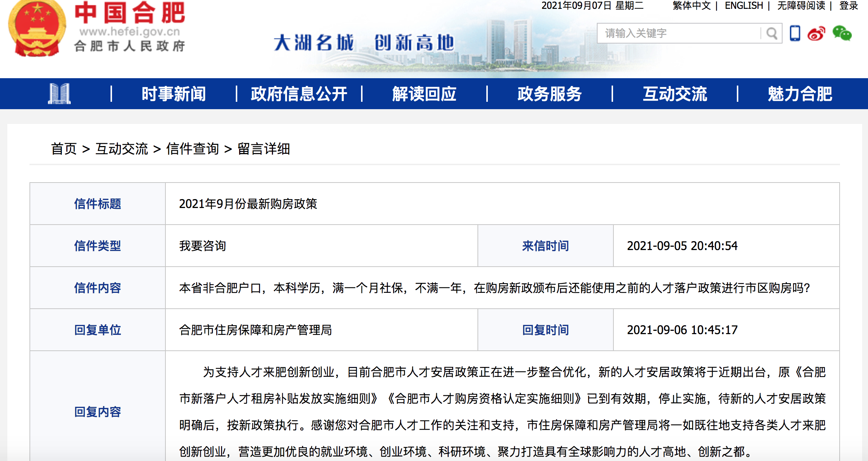The height and width of the screenshot is (461, 868).
Task: Open the 解读回应 menu
Action: [x=424, y=94]
